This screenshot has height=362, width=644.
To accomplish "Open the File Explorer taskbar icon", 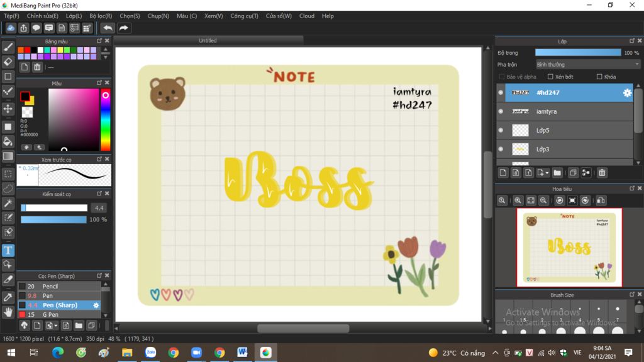I will (x=127, y=353).
